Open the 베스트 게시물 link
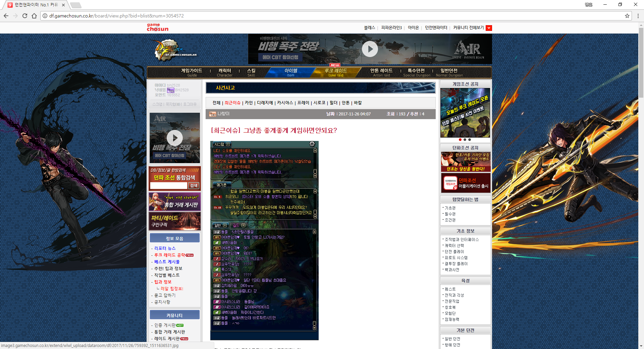Viewport: 644px width, 349px height. click(x=167, y=262)
